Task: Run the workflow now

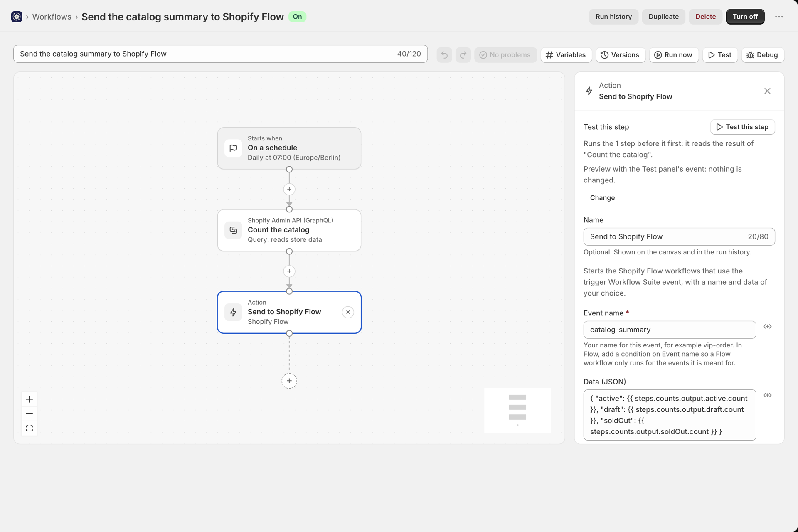Action: point(673,55)
